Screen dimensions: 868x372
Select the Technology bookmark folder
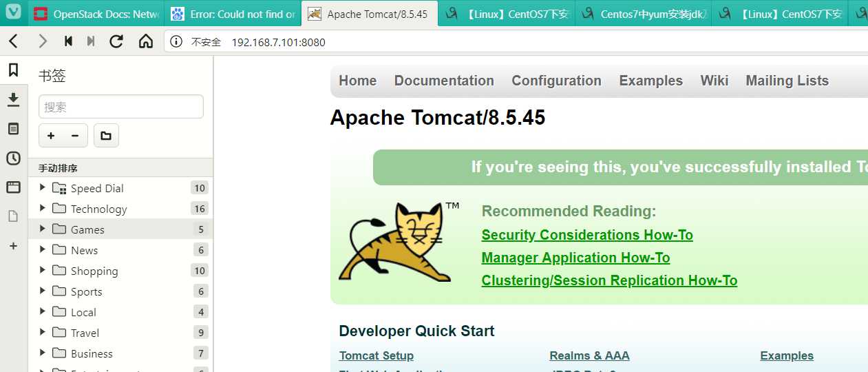[x=120, y=209]
